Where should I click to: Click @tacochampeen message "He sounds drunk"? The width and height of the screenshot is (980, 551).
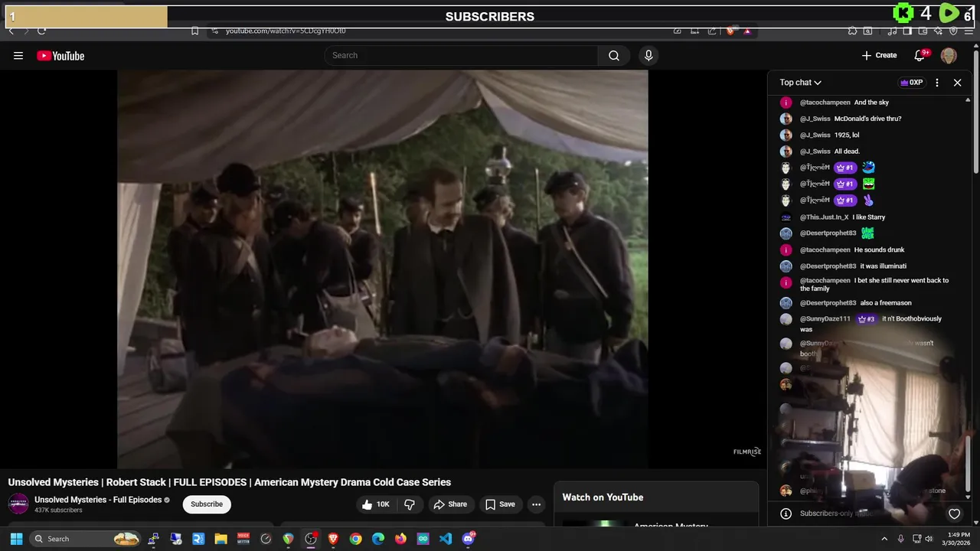pos(879,250)
